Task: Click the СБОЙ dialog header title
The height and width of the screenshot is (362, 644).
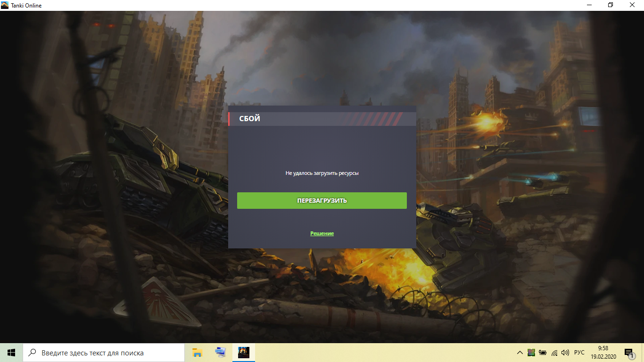Action: pyautogui.click(x=250, y=119)
